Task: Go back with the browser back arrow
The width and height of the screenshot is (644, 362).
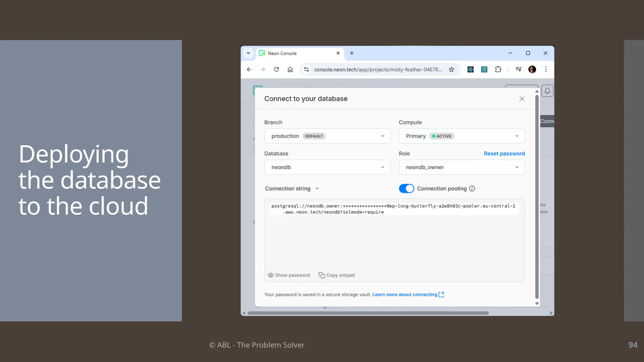Action: click(249, 69)
